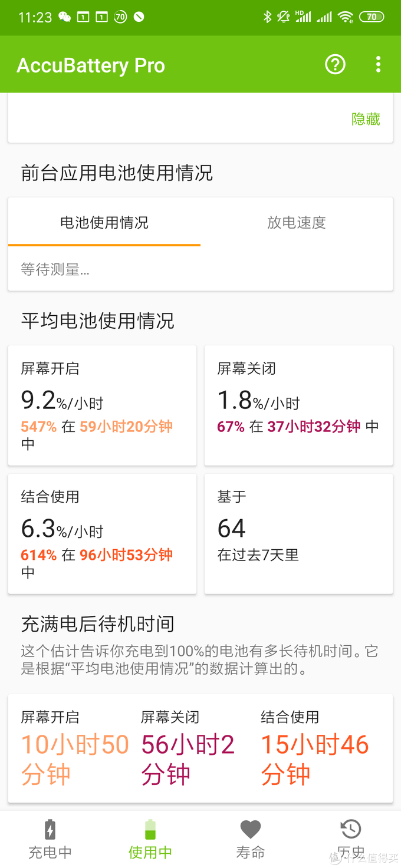Tap the history clock icon

pyautogui.click(x=351, y=829)
